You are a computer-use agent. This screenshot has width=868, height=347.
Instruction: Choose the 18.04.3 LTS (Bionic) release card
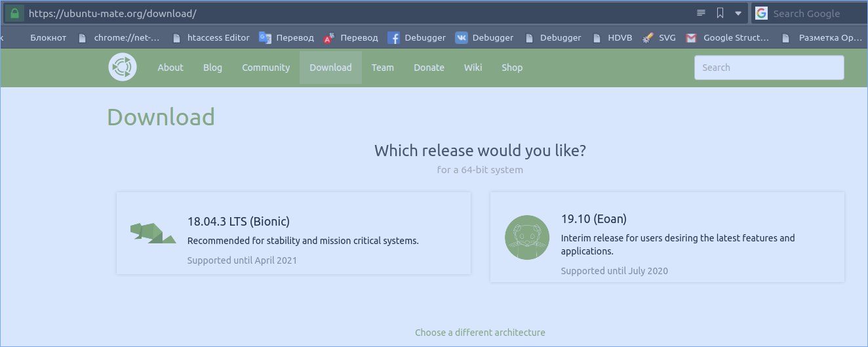[294, 234]
